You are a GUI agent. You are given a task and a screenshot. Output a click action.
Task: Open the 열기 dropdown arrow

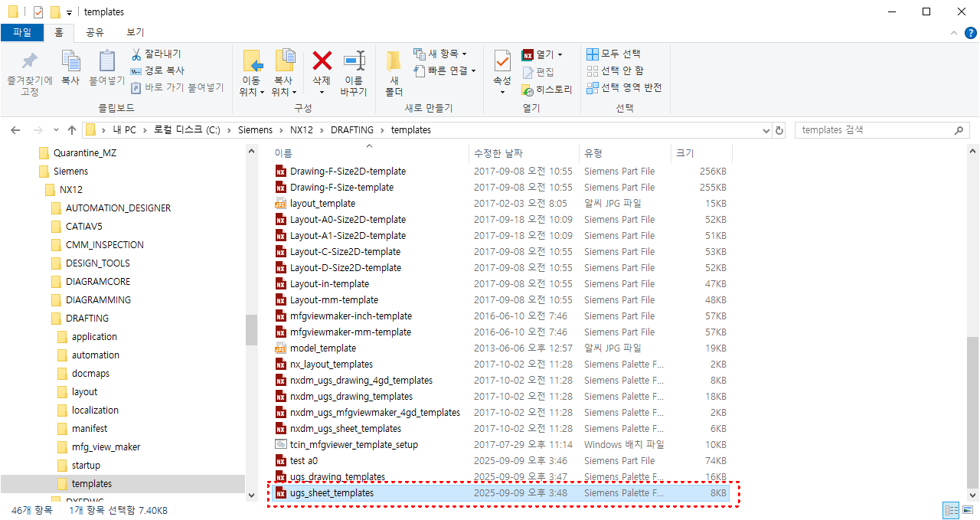pos(560,54)
